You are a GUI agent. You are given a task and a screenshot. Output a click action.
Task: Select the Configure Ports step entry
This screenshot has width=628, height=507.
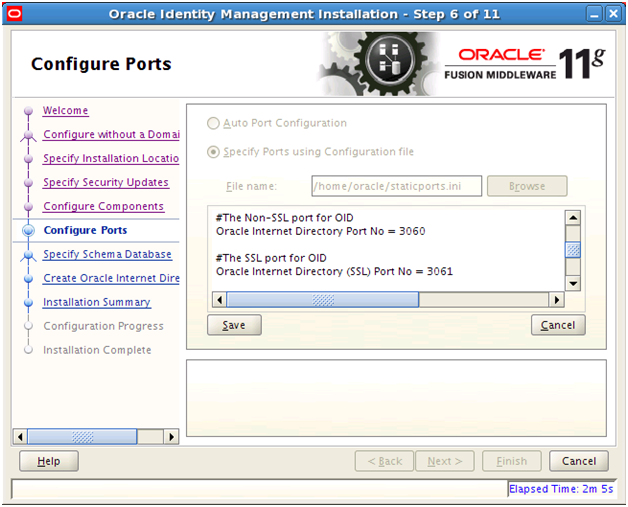[x=85, y=230]
